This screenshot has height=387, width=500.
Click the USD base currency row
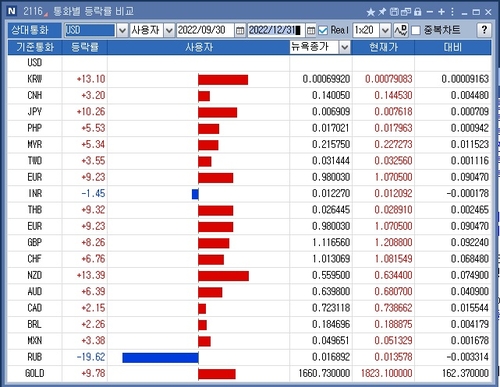[249, 63]
